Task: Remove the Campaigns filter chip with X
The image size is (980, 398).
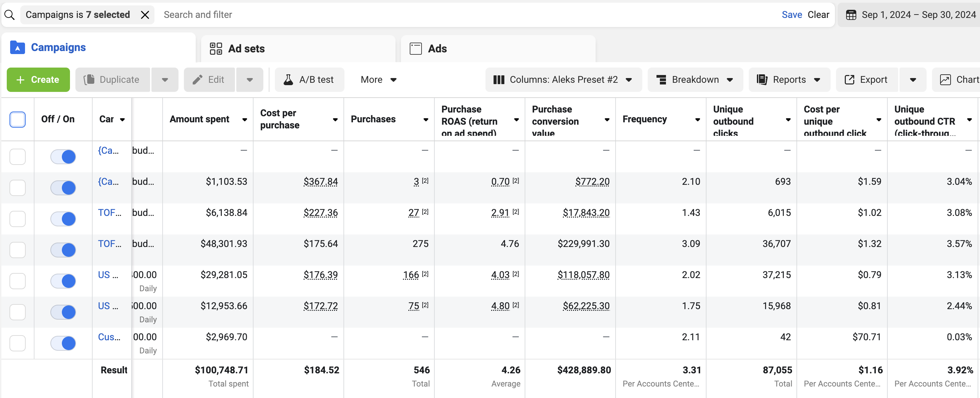Action: [x=145, y=15]
